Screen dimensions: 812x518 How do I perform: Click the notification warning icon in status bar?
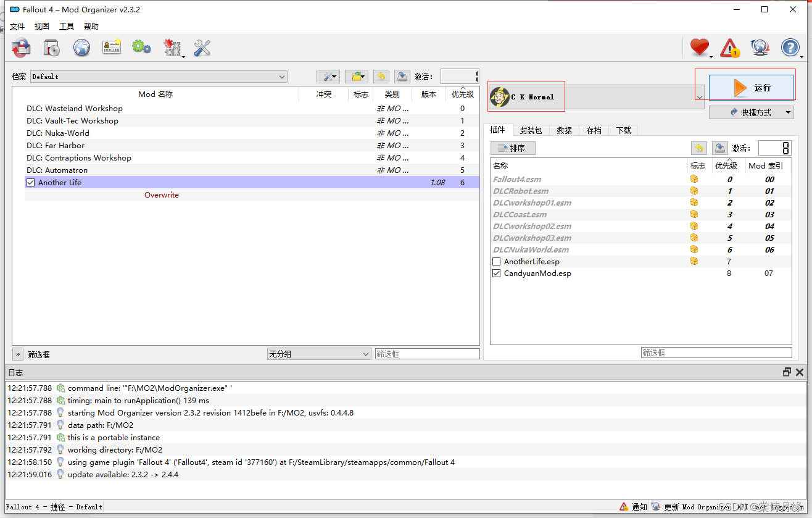coord(624,507)
